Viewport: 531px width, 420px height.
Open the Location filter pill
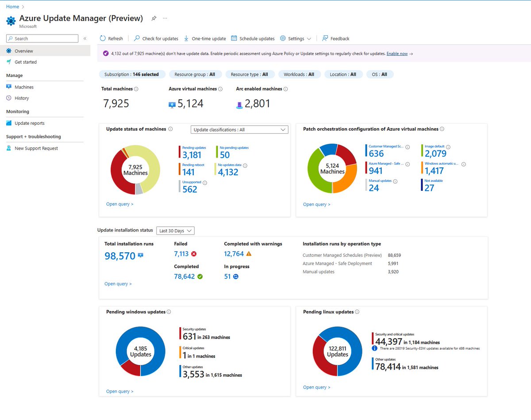click(x=343, y=74)
